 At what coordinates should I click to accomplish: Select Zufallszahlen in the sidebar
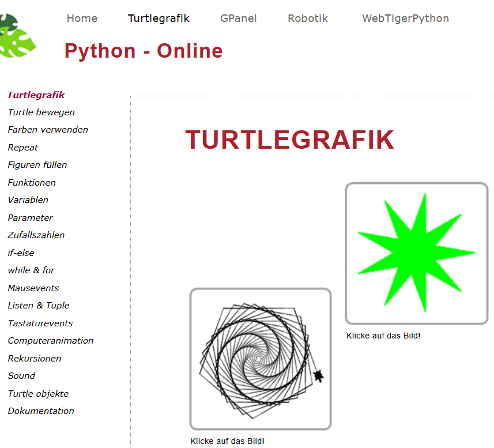point(36,235)
